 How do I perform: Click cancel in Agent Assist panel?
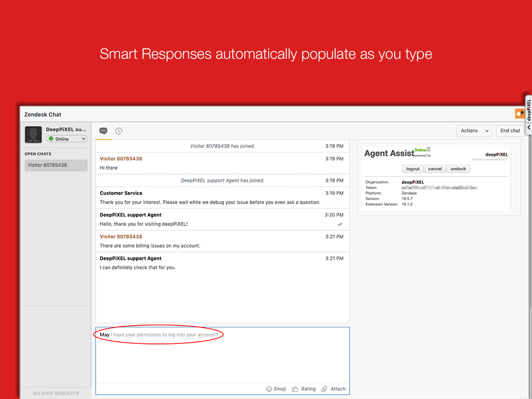[435, 169]
